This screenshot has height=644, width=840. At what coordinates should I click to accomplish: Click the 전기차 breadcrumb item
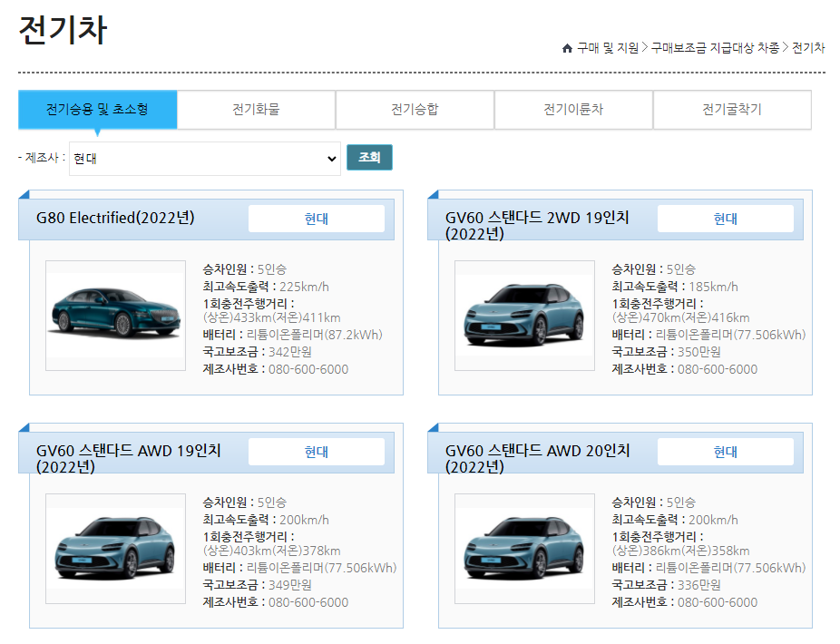pos(808,48)
